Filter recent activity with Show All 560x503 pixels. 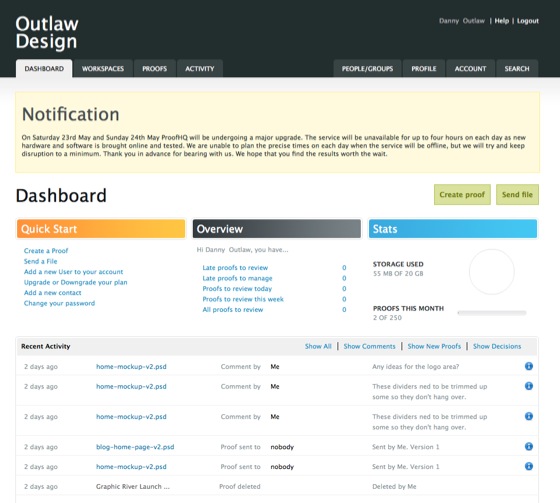[318, 346]
